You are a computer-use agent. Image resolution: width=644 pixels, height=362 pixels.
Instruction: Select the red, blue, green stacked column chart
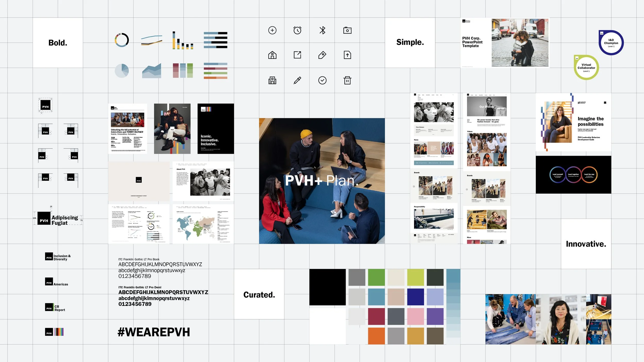183,71
